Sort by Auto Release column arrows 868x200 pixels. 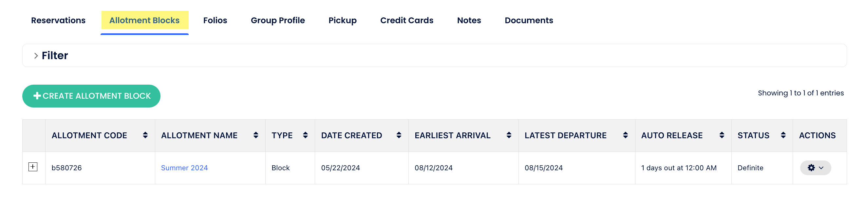tap(722, 135)
